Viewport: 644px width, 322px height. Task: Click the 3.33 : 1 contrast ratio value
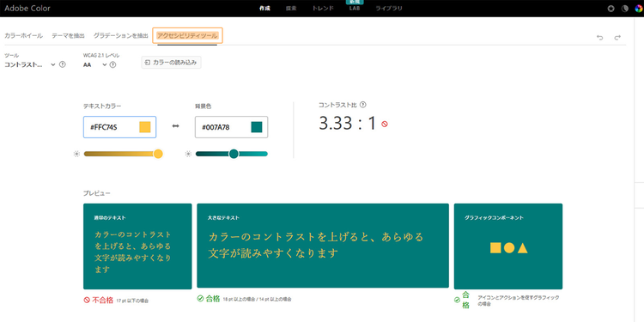tap(348, 123)
